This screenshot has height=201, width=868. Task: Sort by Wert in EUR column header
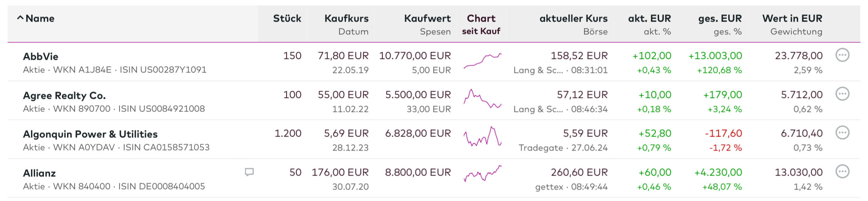792,18
